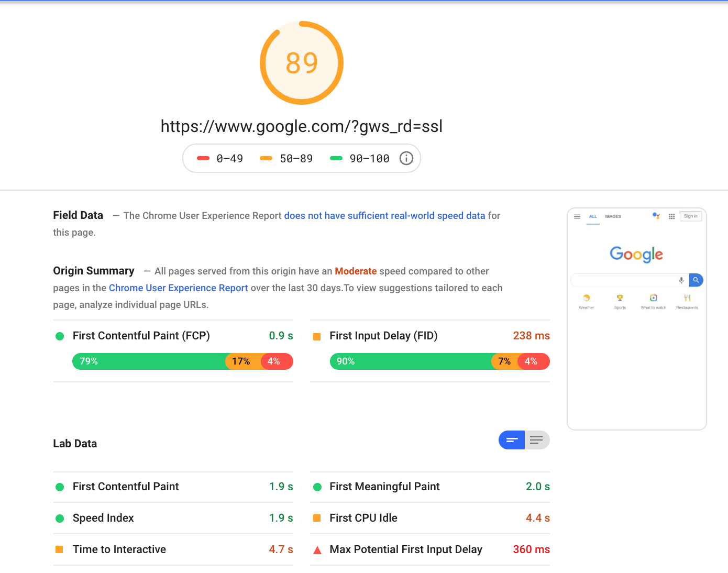The image size is (728, 573).
Task: Open the Chrome User Experience Report link
Action: 179,288
